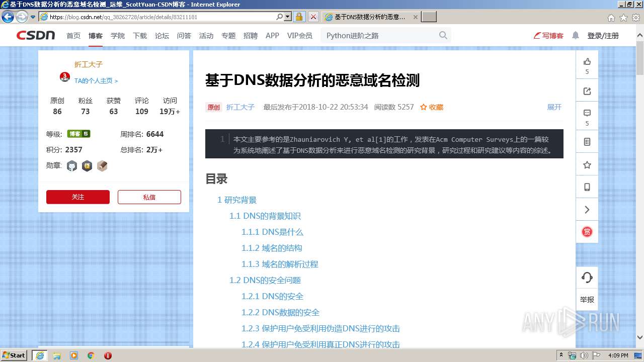Open 1.2.1 DNS的安全 link

click(272, 296)
